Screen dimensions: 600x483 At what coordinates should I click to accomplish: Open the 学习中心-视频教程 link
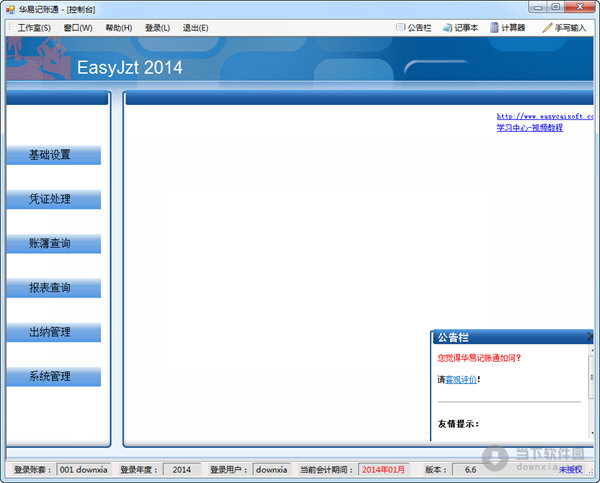530,127
